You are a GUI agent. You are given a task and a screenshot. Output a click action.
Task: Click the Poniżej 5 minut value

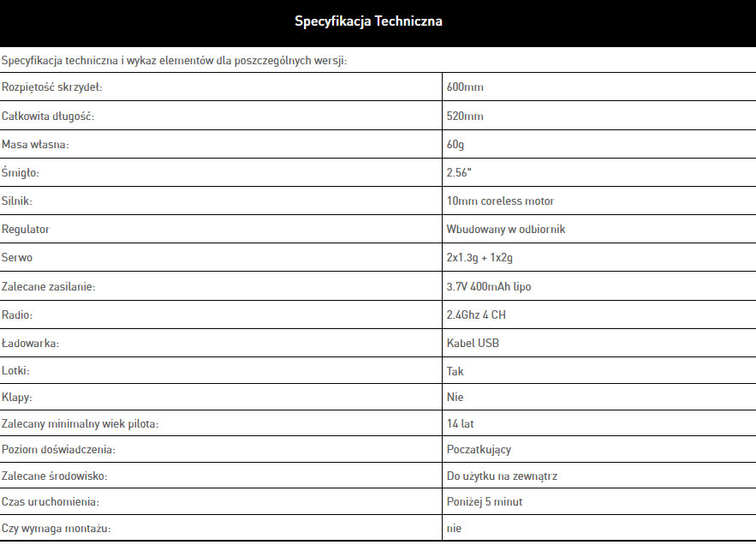click(484, 501)
